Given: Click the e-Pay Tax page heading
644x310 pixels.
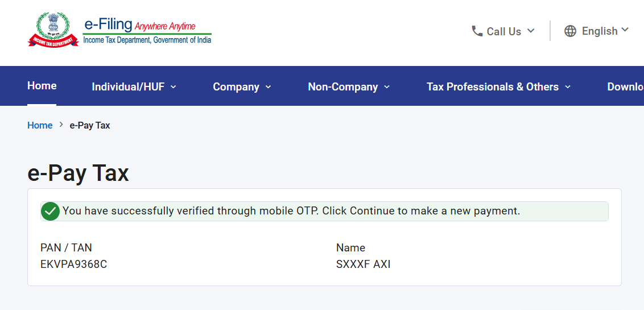Looking at the screenshot, I should [x=78, y=173].
